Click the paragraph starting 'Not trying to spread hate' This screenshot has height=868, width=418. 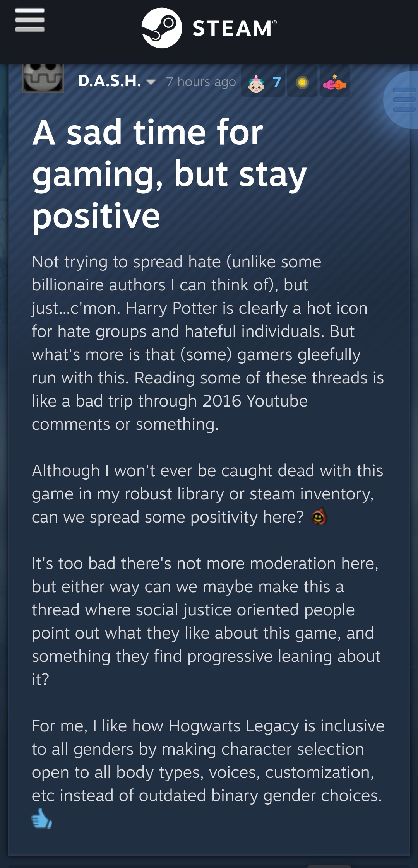208,343
